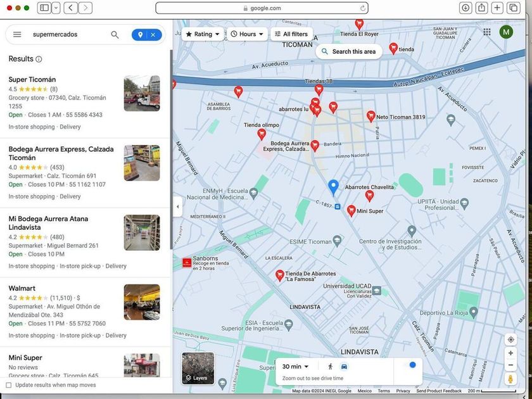Open the Rating filter dropdown

coord(203,34)
